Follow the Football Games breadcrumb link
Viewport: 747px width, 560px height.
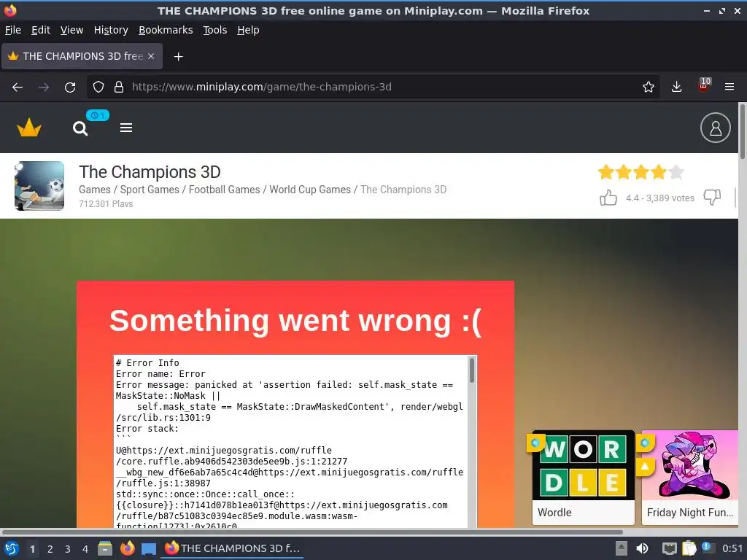225,190
